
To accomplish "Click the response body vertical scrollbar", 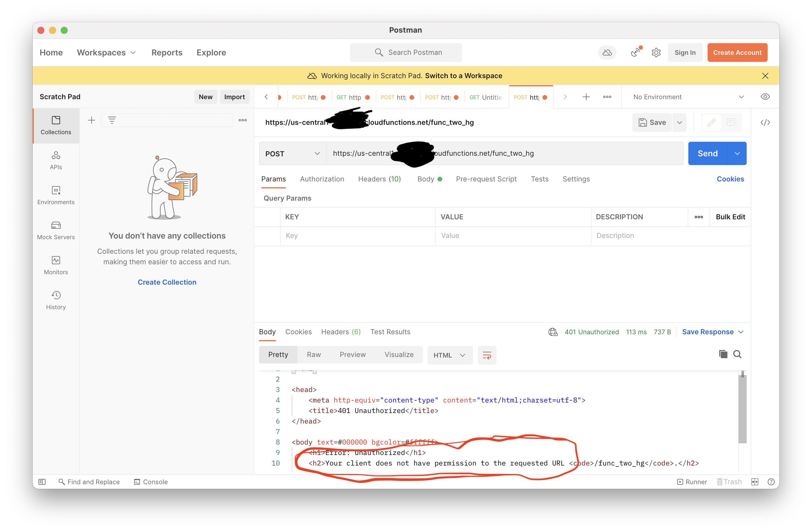I will pyautogui.click(x=742, y=409).
